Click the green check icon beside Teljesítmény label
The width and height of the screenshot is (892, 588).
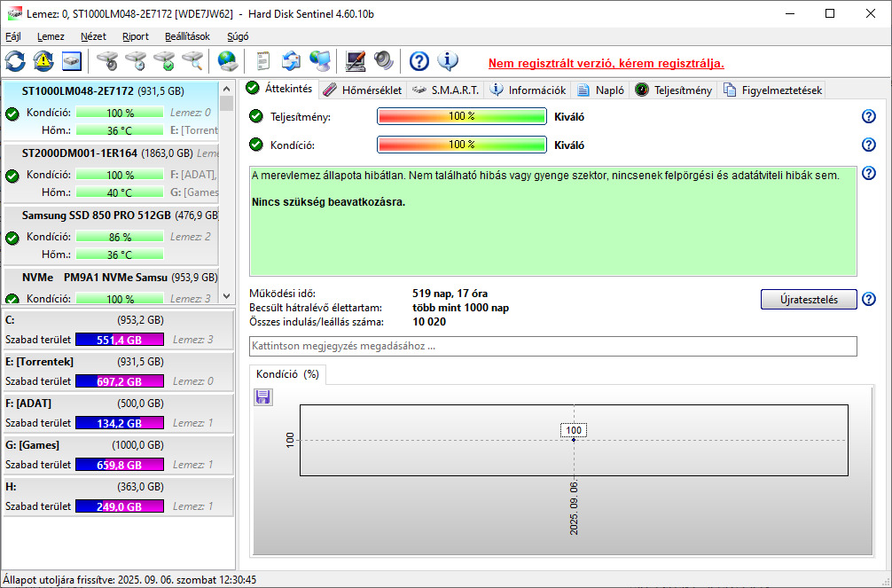[256, 117]
